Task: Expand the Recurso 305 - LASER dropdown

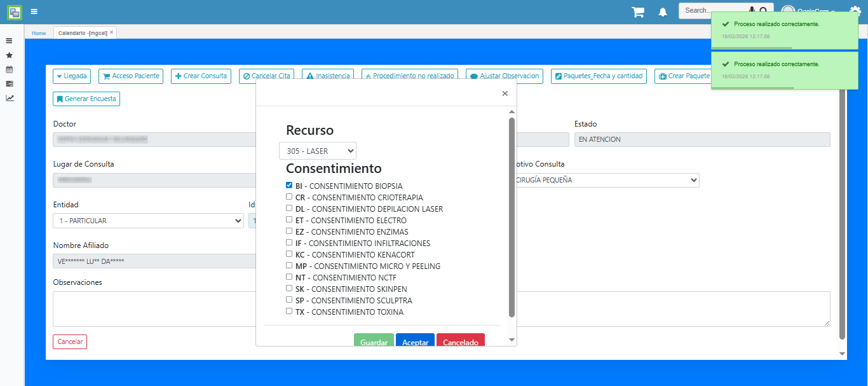Action: tap(318, 151)
